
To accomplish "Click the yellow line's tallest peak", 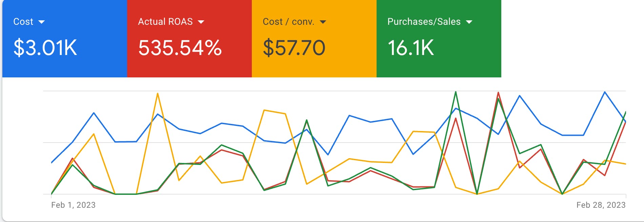I will pyautogui.click(x=158, y=93).
